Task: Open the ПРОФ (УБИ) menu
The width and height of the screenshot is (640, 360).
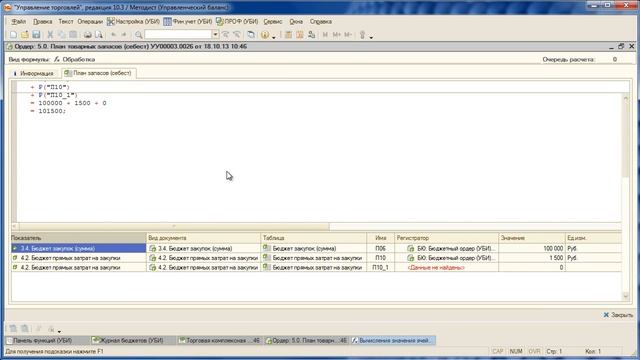Action: (x=237, y=22)
